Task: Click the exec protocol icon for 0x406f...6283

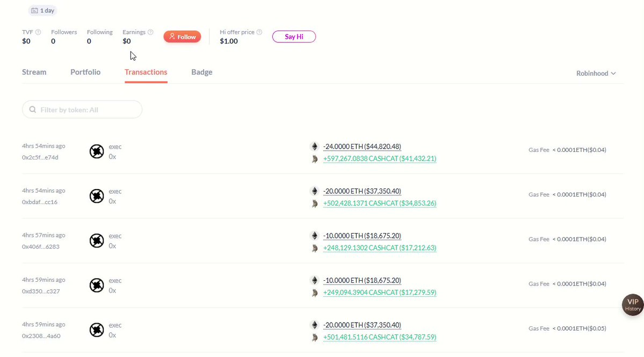Action: point(97,241)
